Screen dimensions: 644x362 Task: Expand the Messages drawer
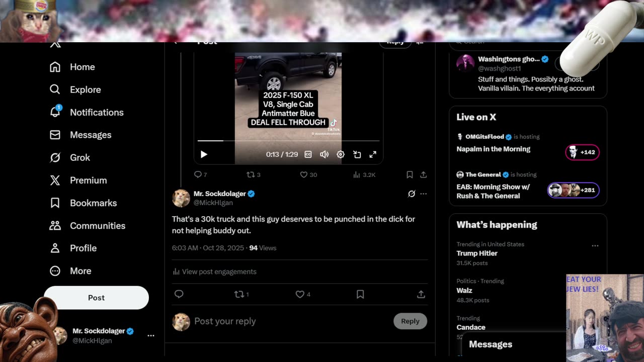click(x=513, y=344)
